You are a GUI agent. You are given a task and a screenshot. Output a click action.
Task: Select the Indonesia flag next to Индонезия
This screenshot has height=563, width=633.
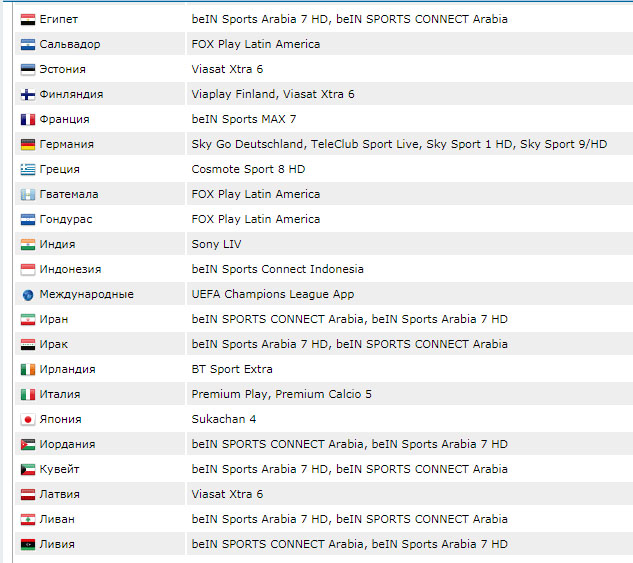pyautogui.click(x=28, y=270)
